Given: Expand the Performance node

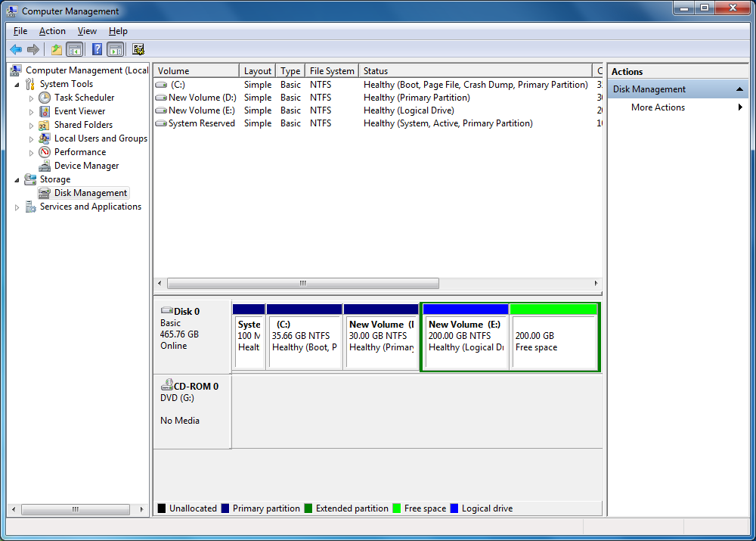Looking at the screenshot, I should [x=31, y=153].
